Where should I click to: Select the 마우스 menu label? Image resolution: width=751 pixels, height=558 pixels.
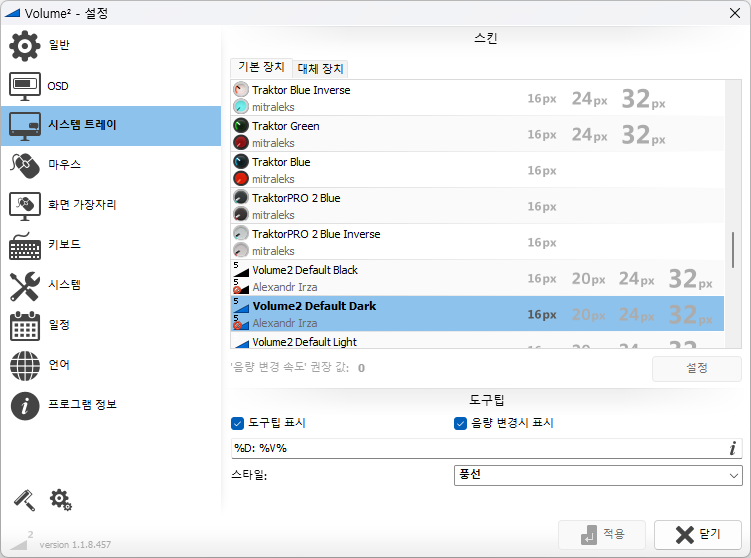coord(64,165)
